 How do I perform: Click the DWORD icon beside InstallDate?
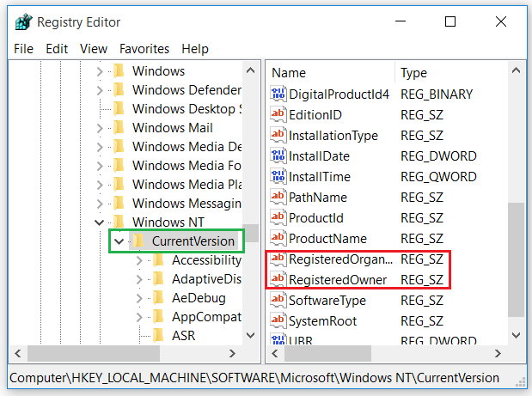click(x=278, y=156)
